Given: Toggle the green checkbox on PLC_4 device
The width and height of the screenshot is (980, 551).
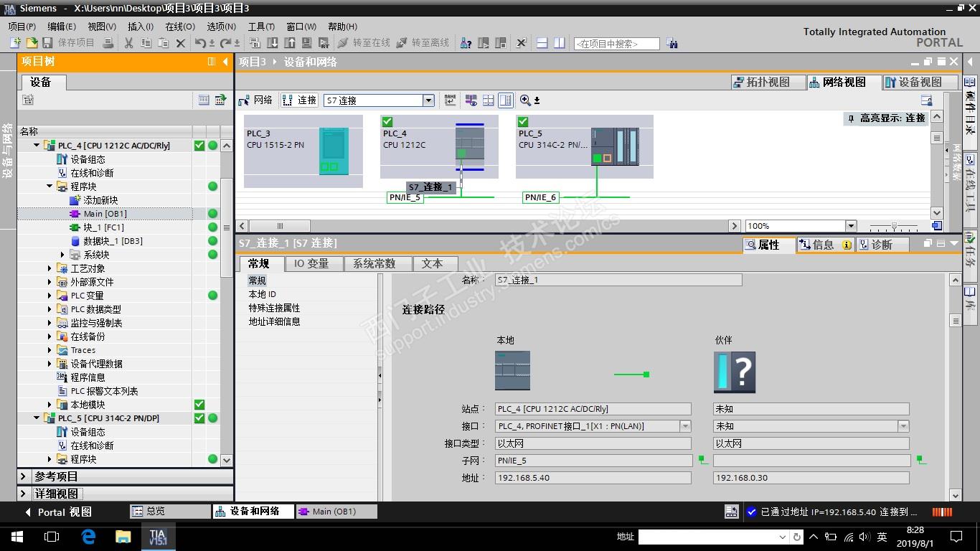Looking at the screenshot, I should 387,121.
